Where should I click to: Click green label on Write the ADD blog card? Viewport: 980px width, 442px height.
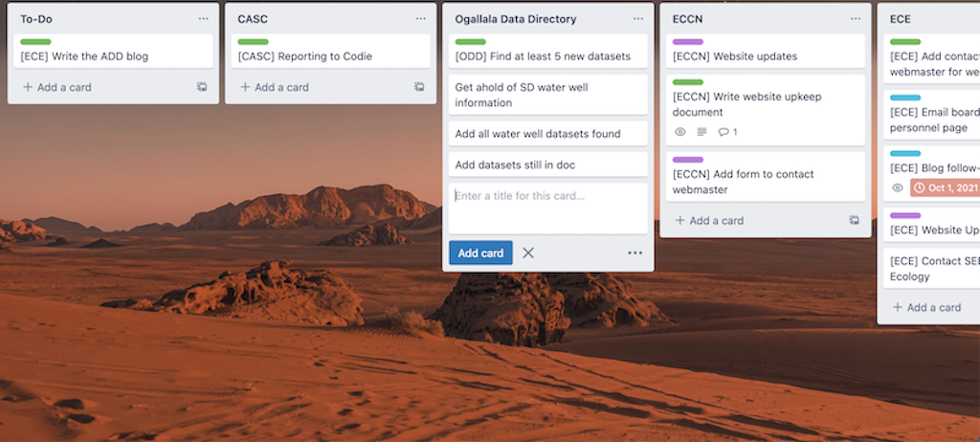tap(35, 42)
